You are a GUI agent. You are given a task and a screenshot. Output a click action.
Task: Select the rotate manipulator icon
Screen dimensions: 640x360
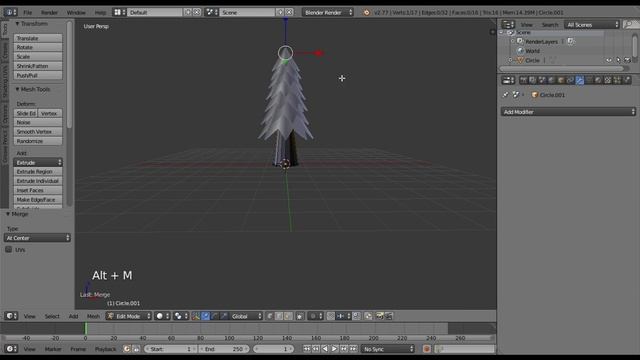coord(215,316)
